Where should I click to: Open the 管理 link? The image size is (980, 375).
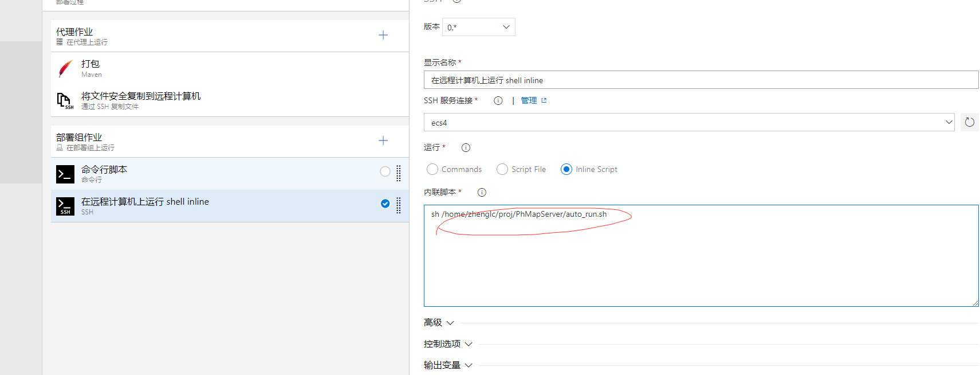coord(529,101)
